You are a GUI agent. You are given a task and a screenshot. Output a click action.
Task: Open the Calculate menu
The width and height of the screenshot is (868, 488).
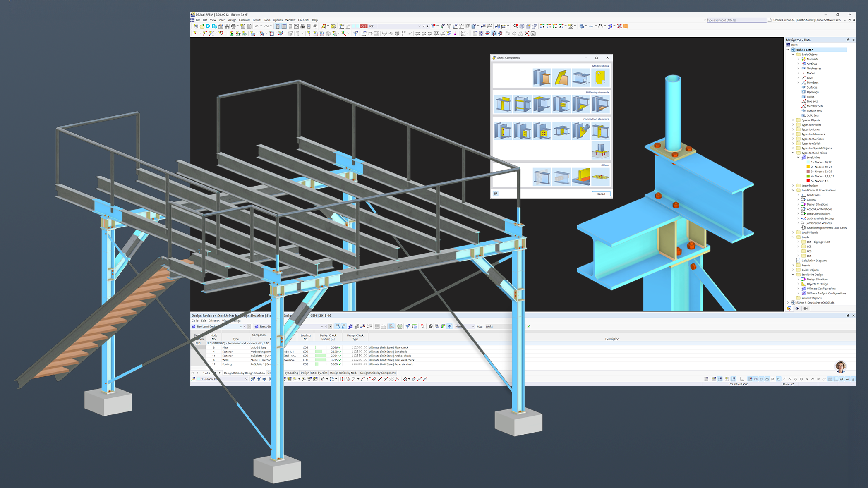click(x=244, y=20)
